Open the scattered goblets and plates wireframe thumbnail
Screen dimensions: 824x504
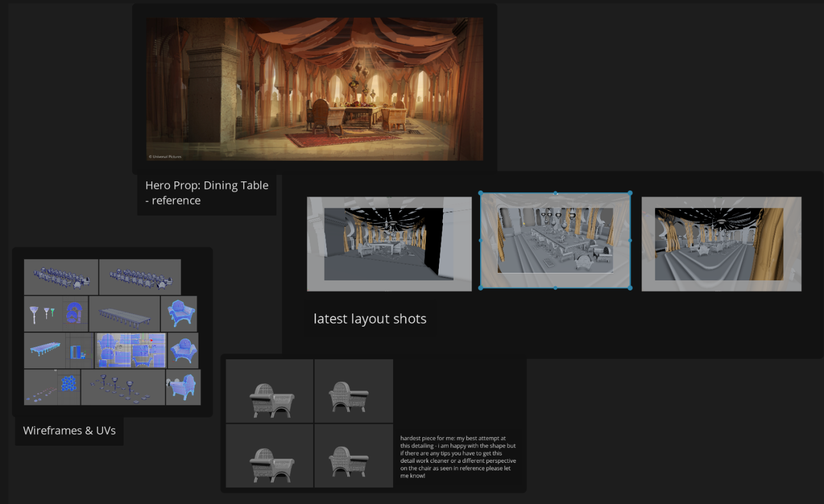(123, 387)
